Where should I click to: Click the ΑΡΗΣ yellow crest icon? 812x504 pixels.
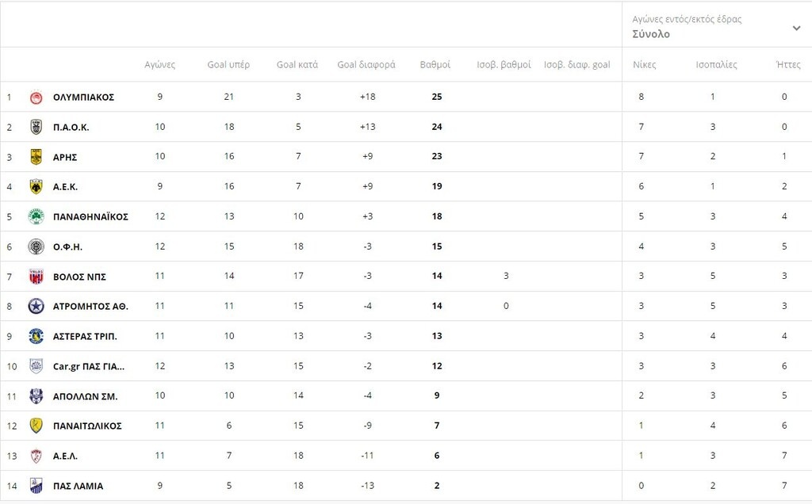coord(36,157)
